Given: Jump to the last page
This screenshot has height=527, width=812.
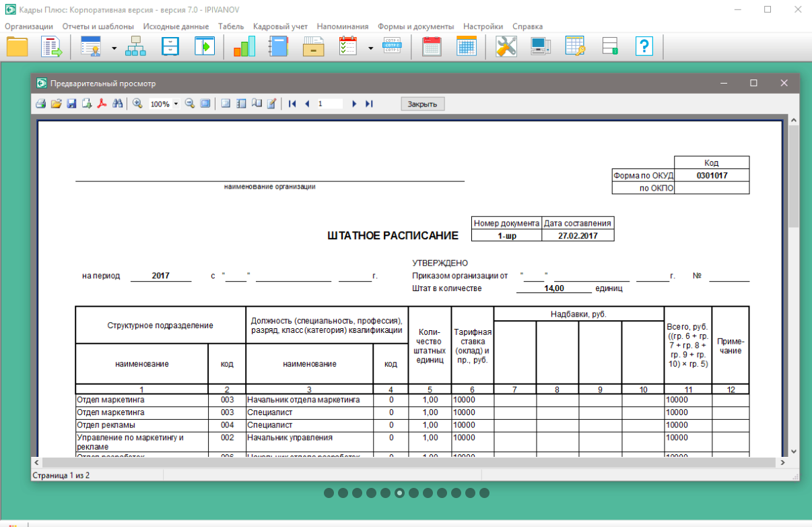Looking at the screenshot, I should (369, 104).
